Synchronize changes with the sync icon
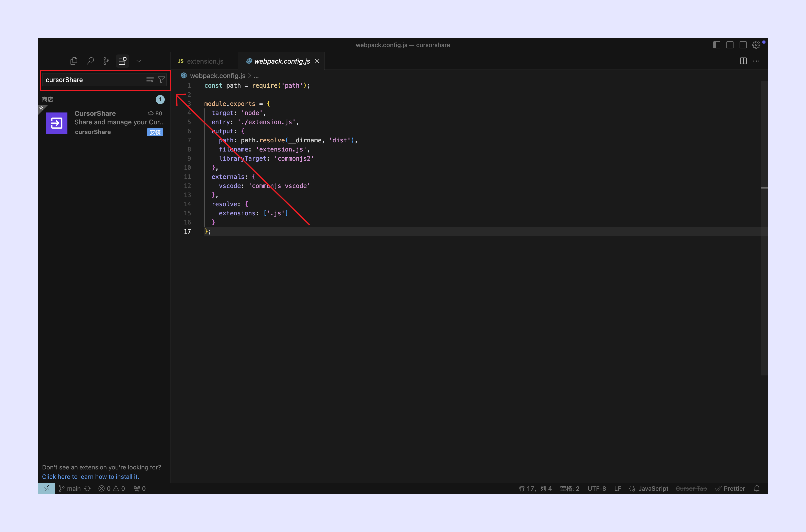 pyautogui.click(x=87, y=489)
